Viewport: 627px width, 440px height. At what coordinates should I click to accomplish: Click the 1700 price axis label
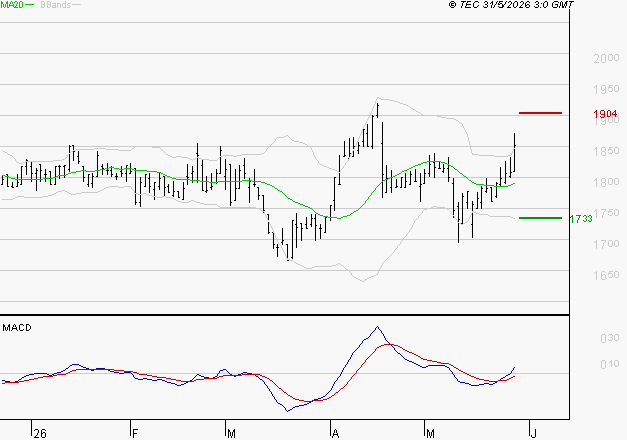[606, 244]
